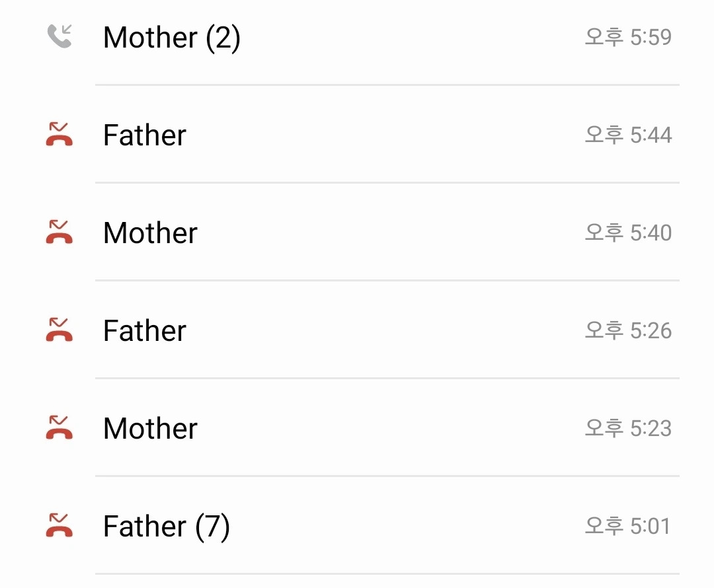Select the missed call icon for Mother 5:23
The image size is (714, 588).
59,427
